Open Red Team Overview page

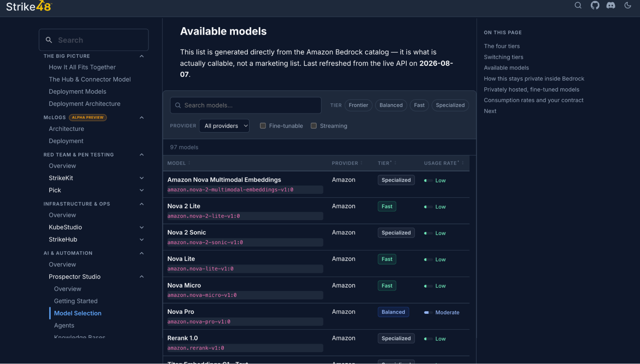62,166
